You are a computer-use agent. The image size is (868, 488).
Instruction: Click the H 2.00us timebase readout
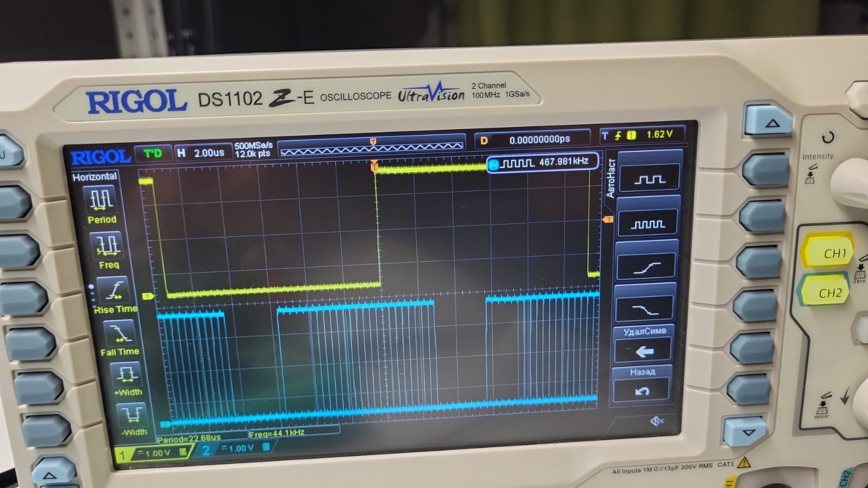201,153
